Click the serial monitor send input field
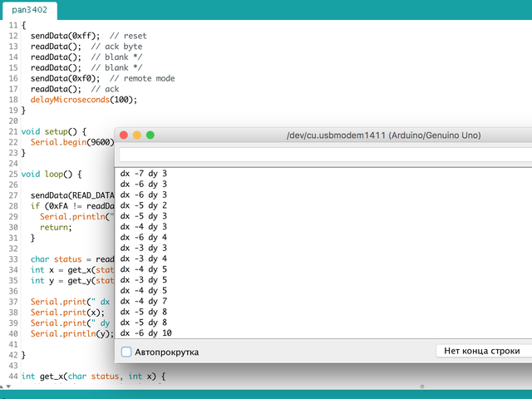 point(324,154)
